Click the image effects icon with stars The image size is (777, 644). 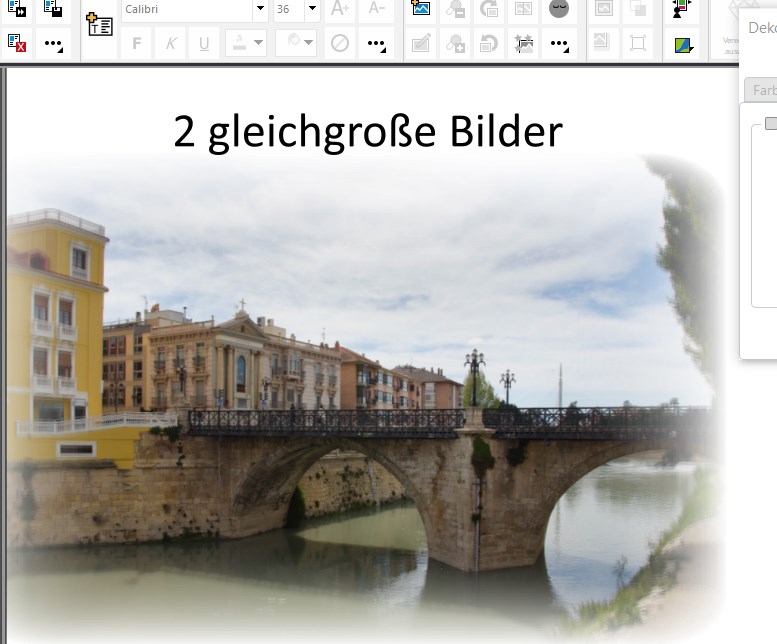tap(524, 44)
